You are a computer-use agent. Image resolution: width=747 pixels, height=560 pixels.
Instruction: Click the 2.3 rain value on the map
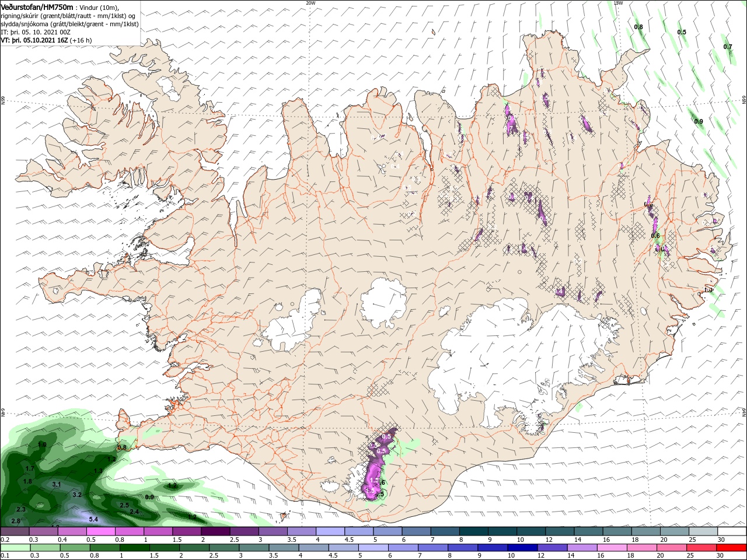point(21,509)
